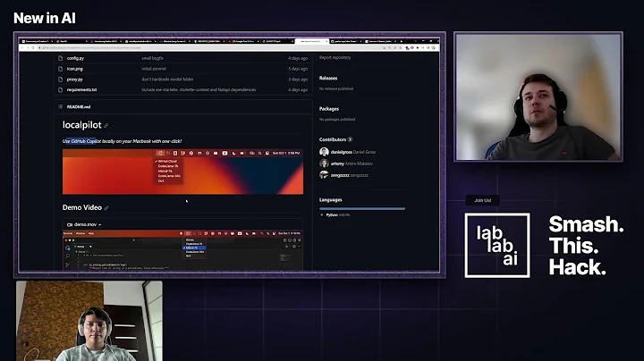This screenshot has height=361, width=644.
Task: Click the '5 days ago' timestamp of icon.png
Action: point(298,69)
